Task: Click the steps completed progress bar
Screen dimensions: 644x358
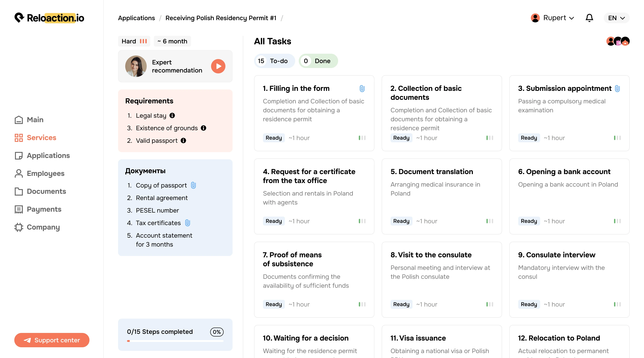Action: 175,341
